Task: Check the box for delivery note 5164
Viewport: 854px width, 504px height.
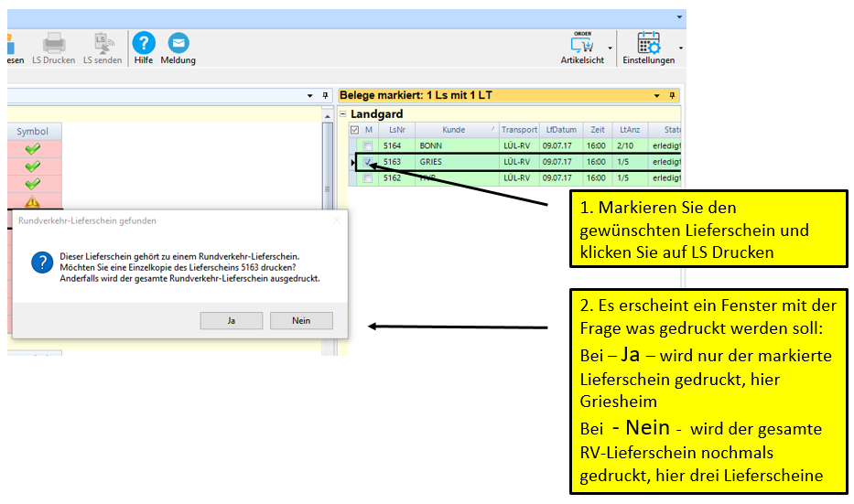Action: [368, 145]
